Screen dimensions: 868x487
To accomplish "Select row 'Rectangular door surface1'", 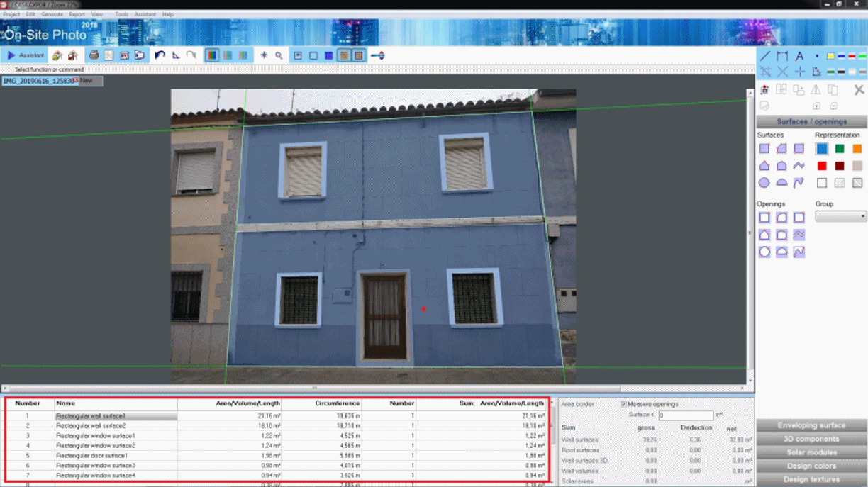I will 277,456.
